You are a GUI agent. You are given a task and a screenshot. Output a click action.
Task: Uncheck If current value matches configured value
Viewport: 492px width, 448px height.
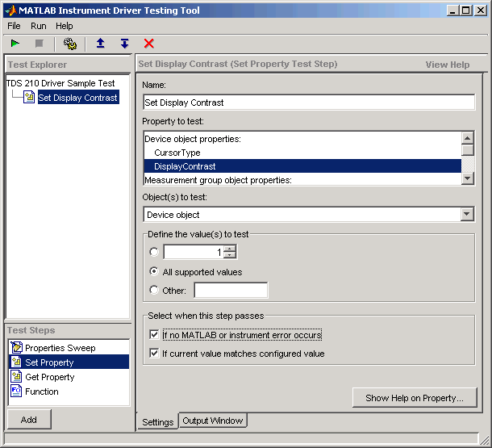coord(155,354)
